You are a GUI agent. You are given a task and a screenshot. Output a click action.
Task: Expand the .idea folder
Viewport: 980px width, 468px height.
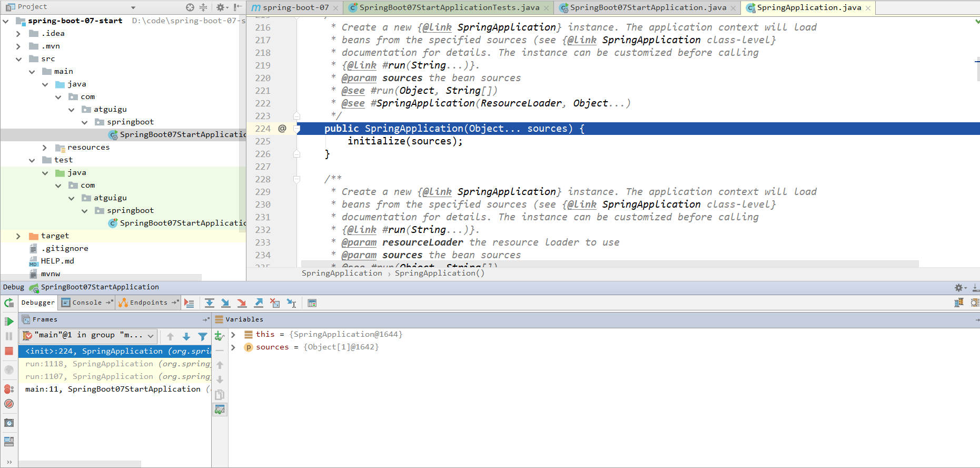point(18,34)
